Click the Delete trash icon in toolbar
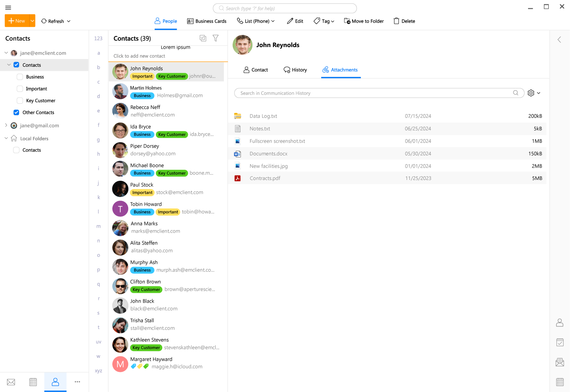Image resolution: width=570 pixels, height=392 pixels. 404,21
